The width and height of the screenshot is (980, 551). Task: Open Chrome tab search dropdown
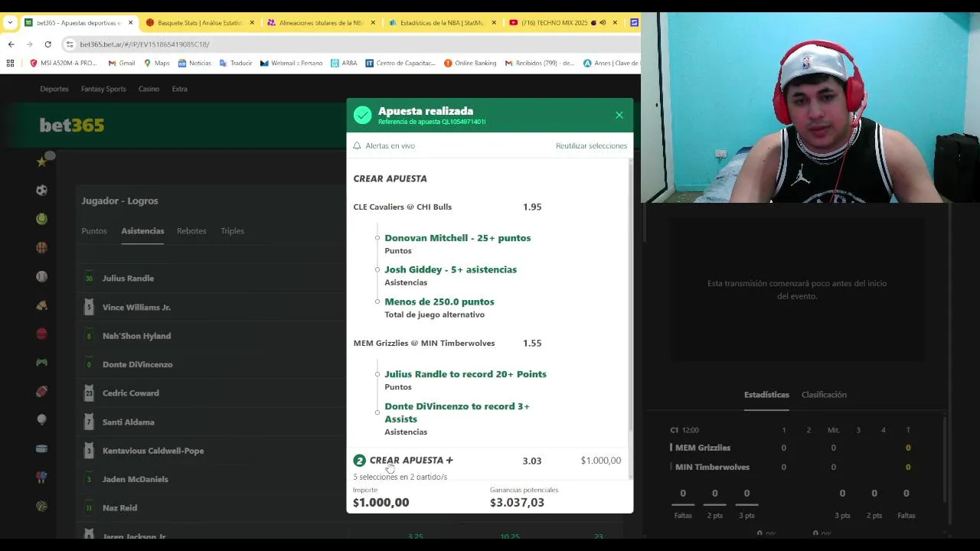(x=9, y=23)
